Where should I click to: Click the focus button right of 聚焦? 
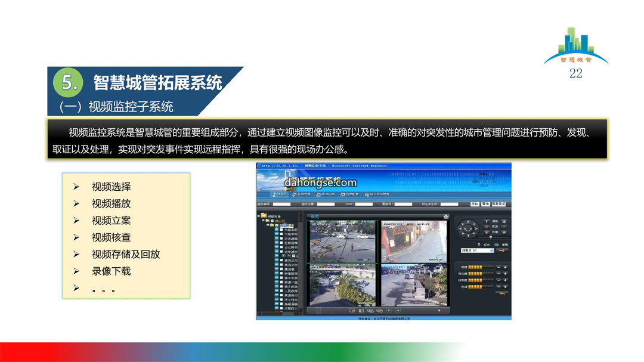tap(504, 227)
